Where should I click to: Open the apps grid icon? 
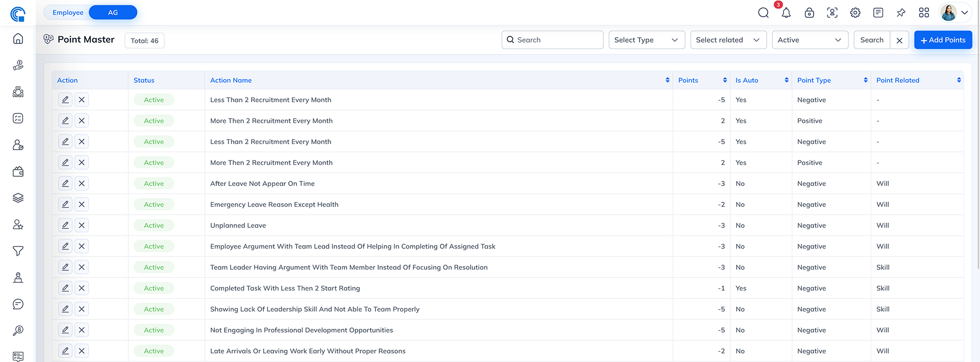pyautogui.click(x=924, y=13)
